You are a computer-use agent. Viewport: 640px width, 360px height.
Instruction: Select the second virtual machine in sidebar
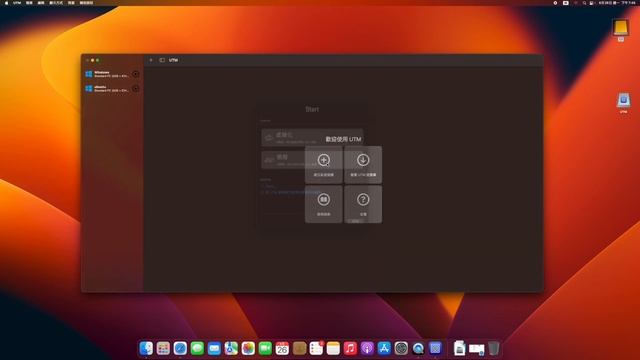point(112,89)
